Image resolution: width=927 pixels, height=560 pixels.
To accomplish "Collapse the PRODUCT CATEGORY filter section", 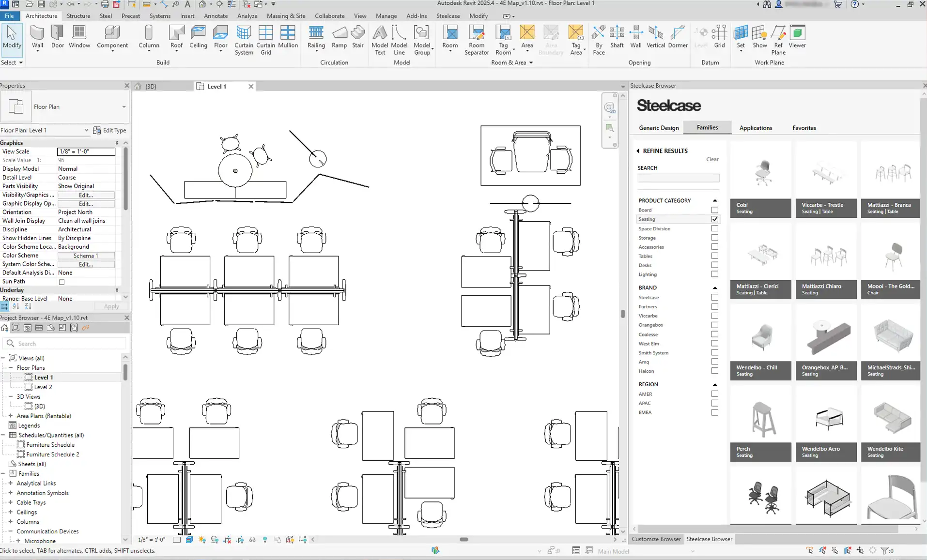I will tap(714, 201).
